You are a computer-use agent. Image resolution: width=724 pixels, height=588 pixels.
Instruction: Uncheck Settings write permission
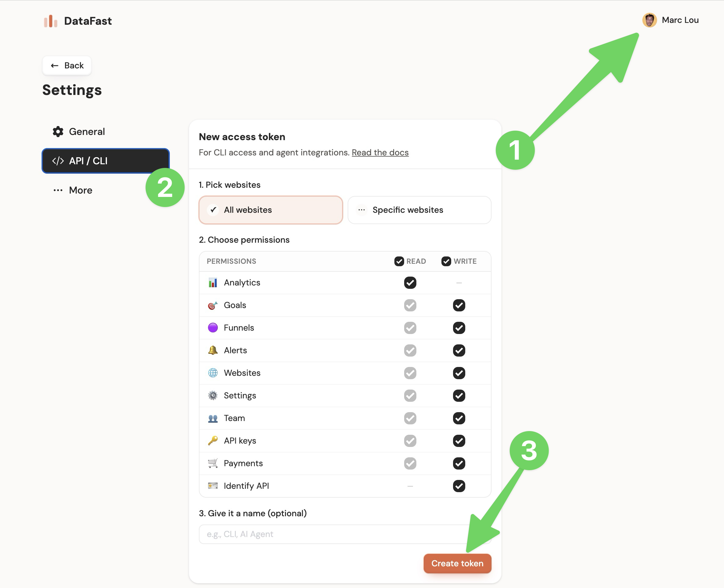click(x=459, y=395)
